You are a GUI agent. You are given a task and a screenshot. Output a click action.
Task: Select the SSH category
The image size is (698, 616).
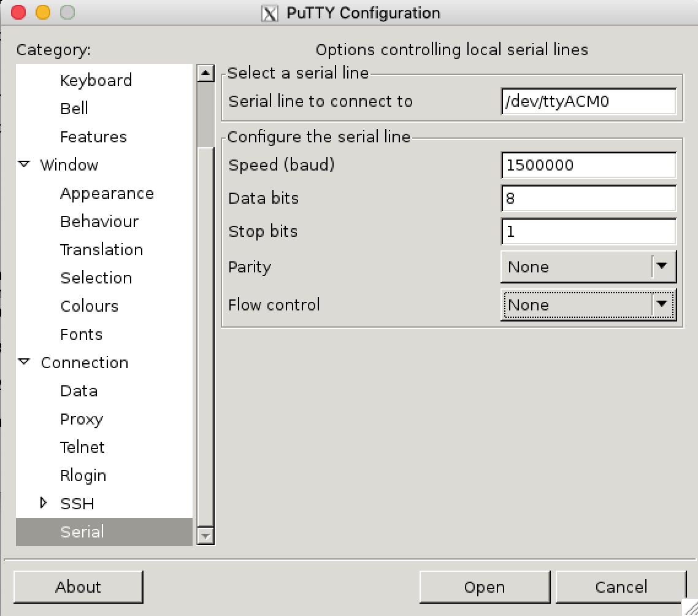tap(77, 504)
